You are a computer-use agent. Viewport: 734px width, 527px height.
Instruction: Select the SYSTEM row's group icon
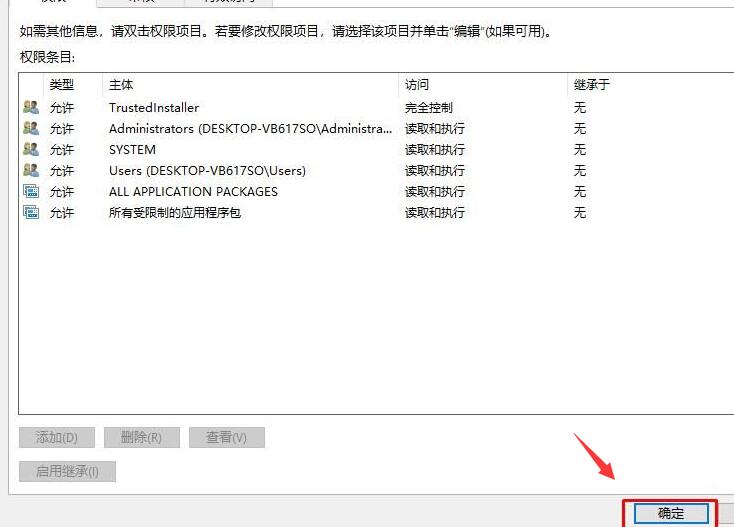31,149
